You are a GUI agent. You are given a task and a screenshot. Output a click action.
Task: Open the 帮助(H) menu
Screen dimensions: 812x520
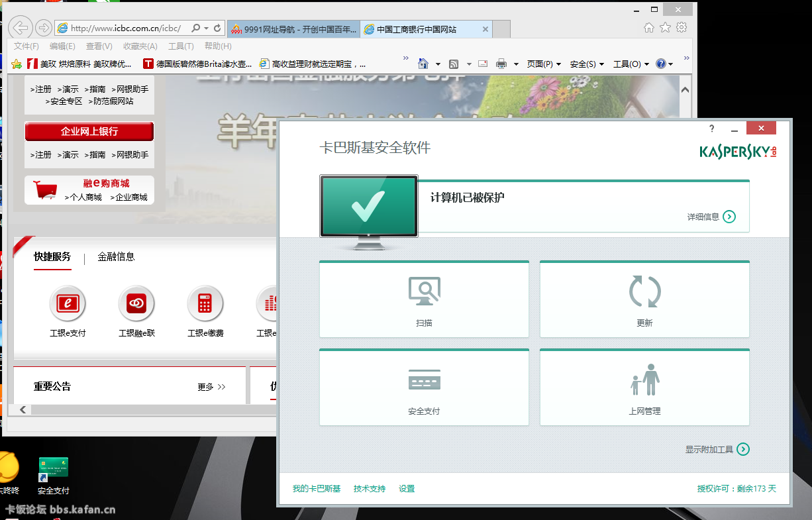(218, 46)
